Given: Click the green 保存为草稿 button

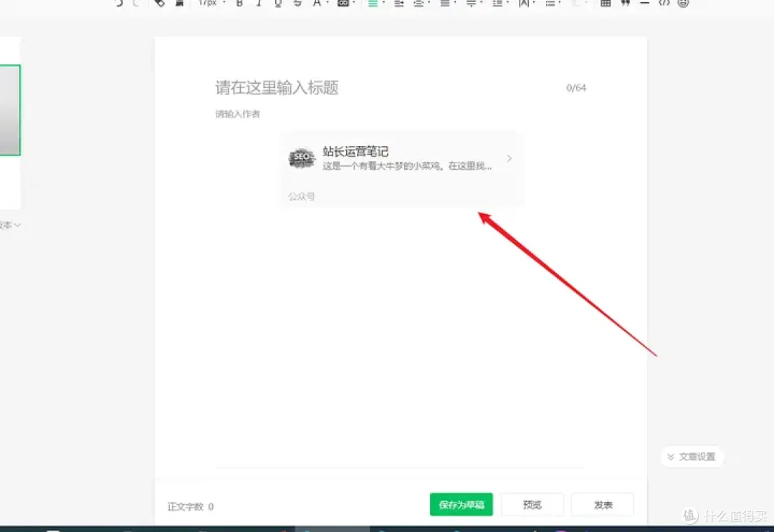Looking at the screenshot, I should (461, 504).
